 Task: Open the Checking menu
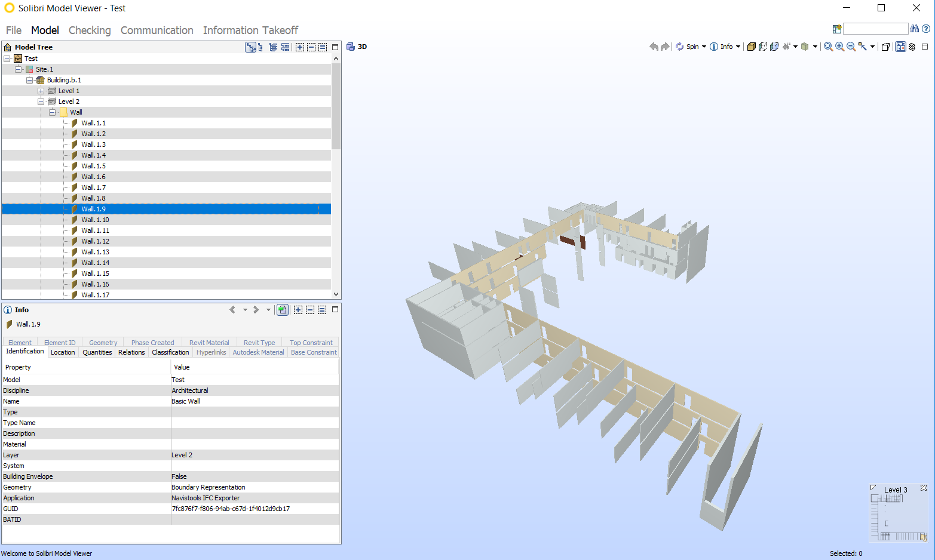click(90, 30)
